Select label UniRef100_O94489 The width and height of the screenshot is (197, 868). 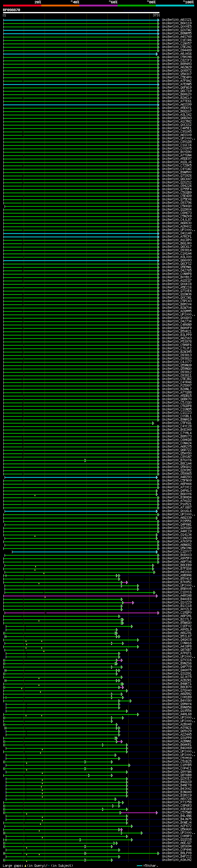tap(177, 50)
